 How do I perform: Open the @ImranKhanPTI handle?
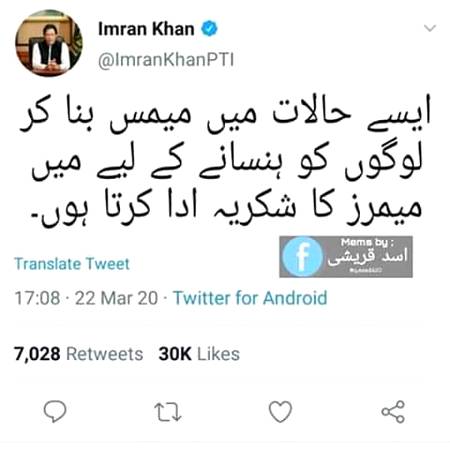166,60
